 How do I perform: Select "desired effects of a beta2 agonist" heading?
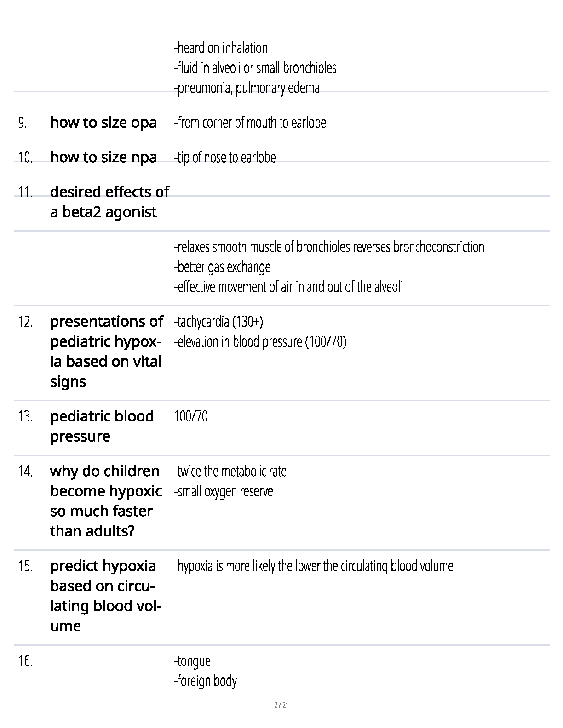coord(109,202)
